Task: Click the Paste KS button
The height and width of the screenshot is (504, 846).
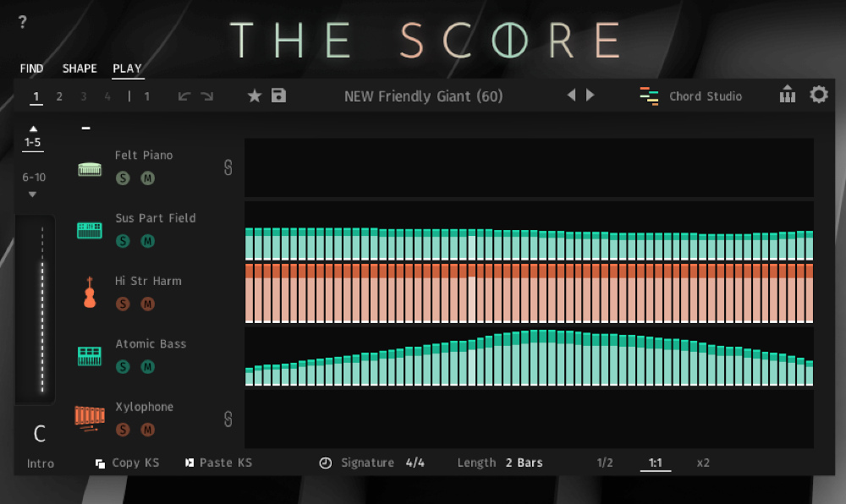Action: tap(218, 463)
